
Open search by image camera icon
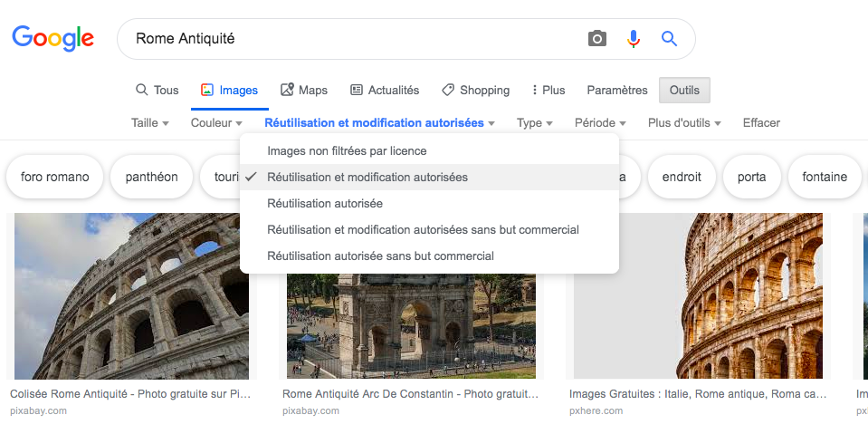[x=596, y=38]
